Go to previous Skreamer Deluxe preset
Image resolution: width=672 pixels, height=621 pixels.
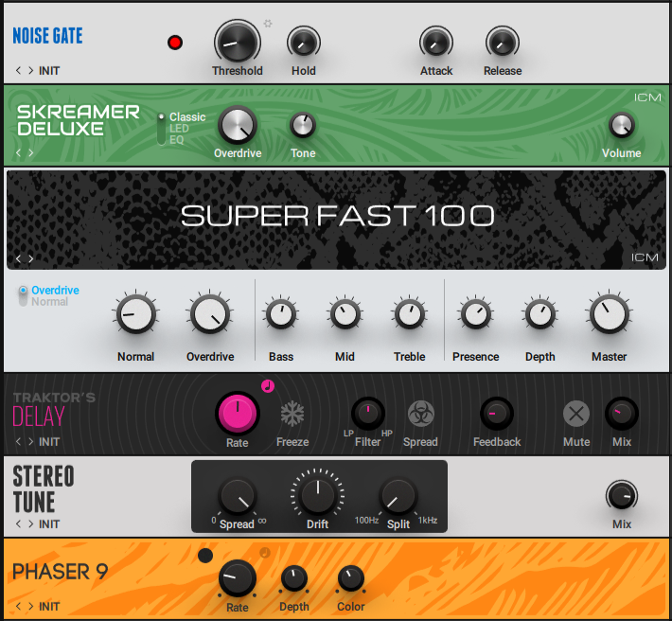(18, 152)
